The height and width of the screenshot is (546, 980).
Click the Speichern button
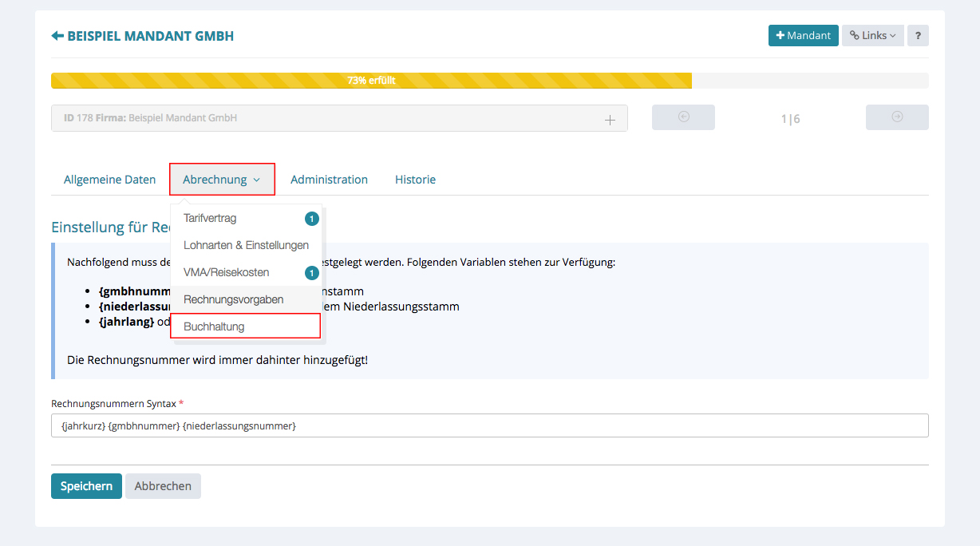pyautogui.click(x=86, y=486)
